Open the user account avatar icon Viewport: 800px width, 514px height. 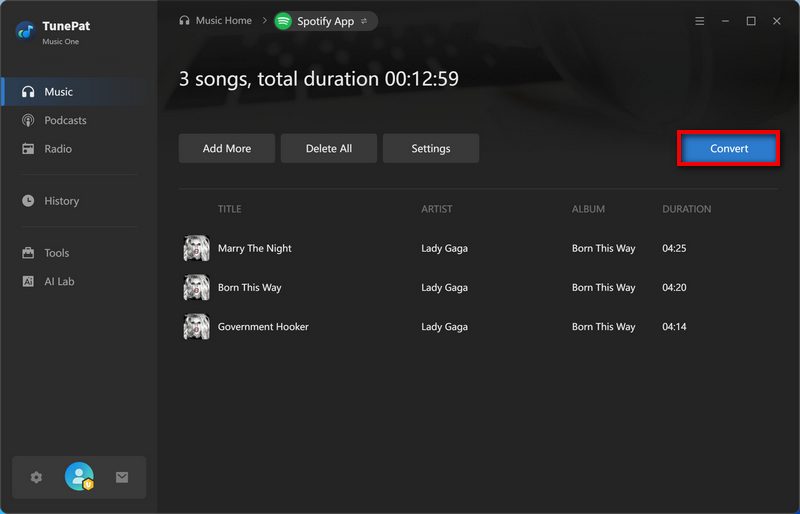point(79,476)
